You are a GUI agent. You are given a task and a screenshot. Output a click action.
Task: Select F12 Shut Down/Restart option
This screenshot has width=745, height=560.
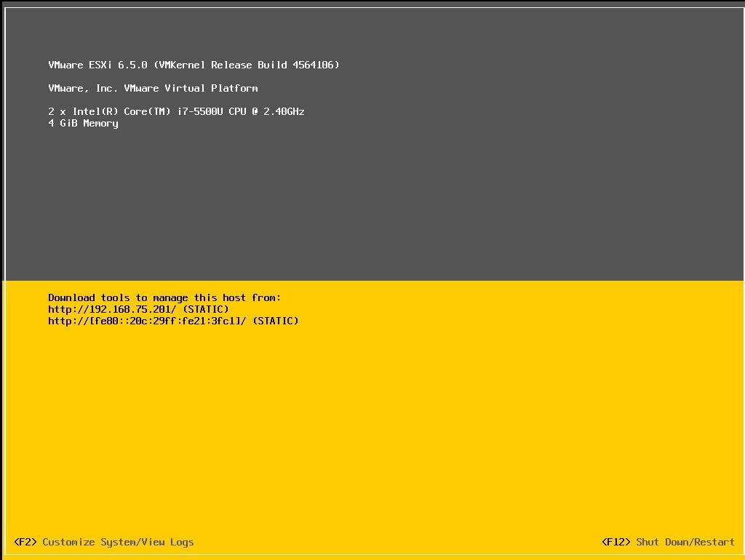668,542
